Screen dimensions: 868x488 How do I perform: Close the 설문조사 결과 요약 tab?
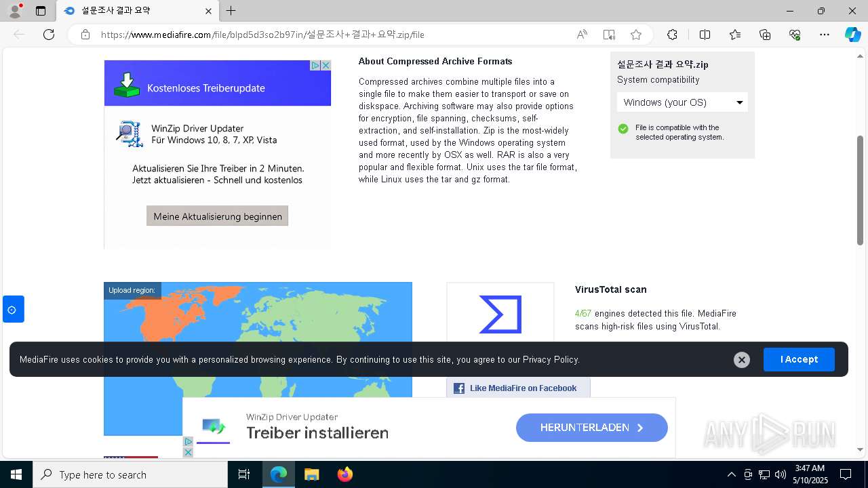[209, 11]
